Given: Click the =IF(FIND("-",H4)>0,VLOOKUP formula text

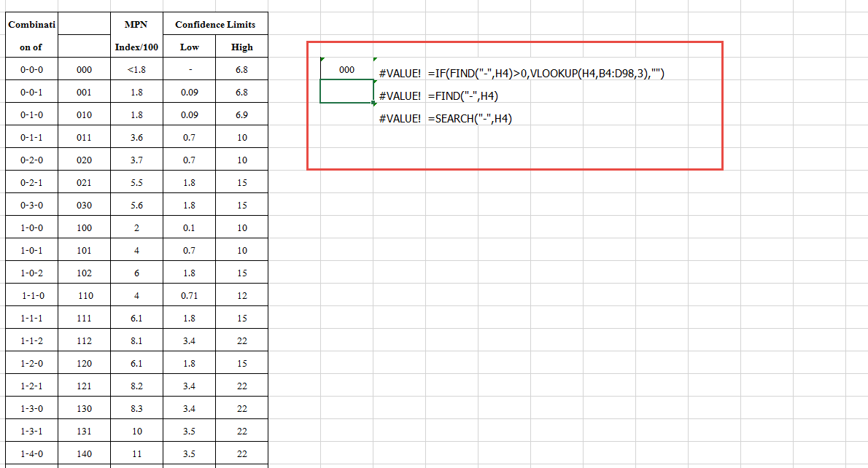Looking at the screenshot, I should pyautogui.click(x=546, y=74).
